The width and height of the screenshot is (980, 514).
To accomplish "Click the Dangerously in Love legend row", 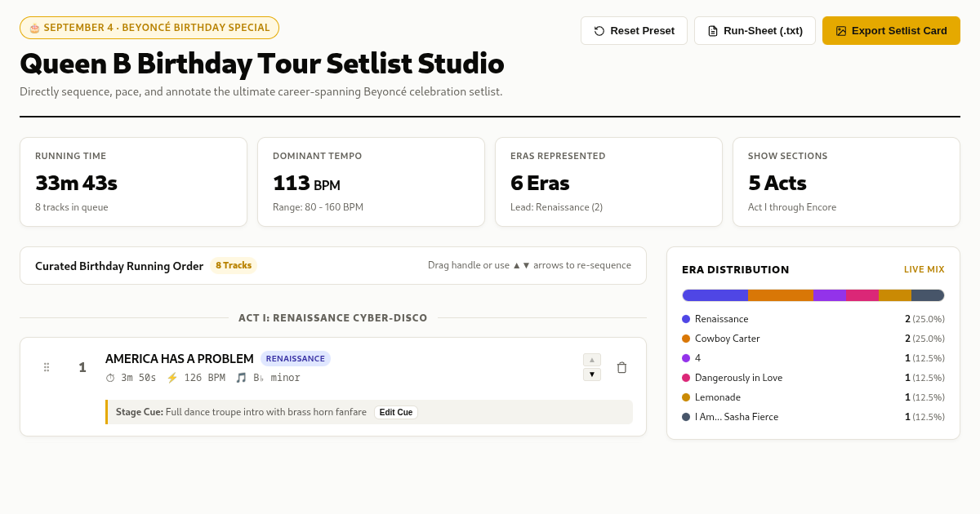I will click(813, 378).
